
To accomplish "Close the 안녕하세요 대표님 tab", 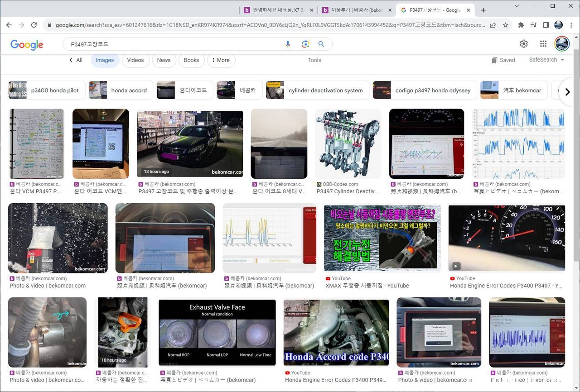I will coord(311,10).
